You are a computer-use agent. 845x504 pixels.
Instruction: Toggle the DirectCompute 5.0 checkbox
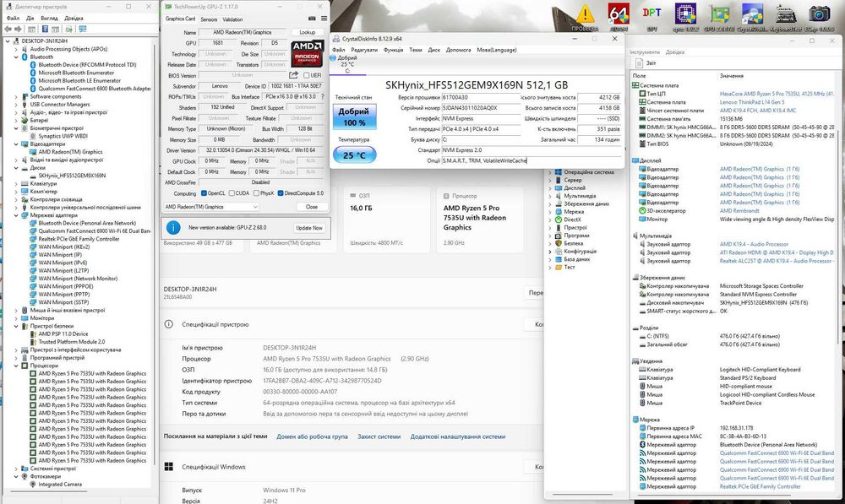pos(281,193)
